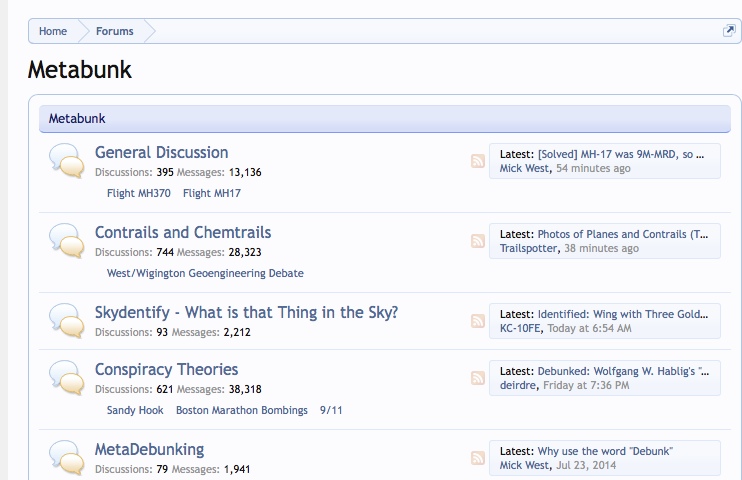View Mick West's profile in MetaDebunking row
Viewport: 742px width, 480px height.
point(524,465)
